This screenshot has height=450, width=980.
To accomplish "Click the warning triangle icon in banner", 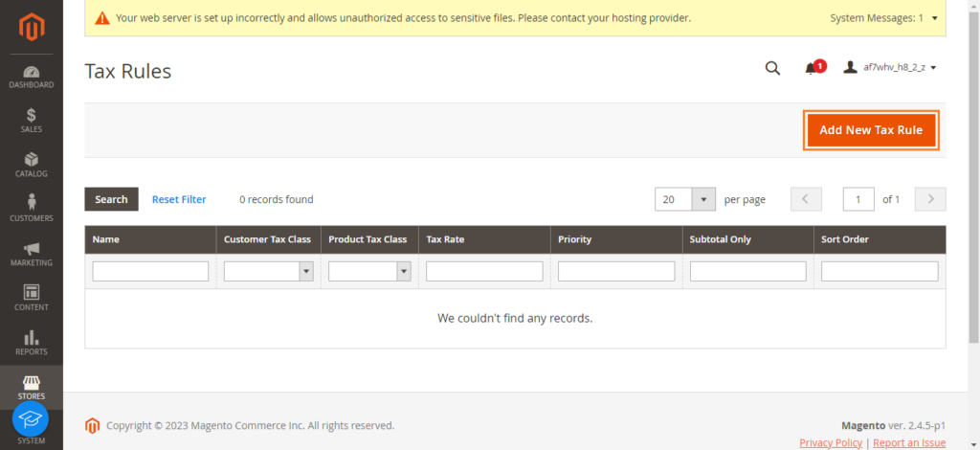I will pos(101,18).
